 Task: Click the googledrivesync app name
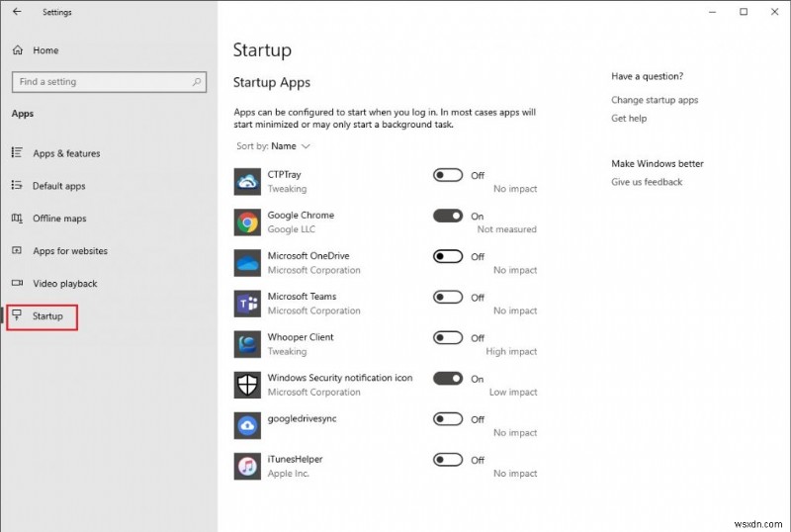[x=302, y=418]
